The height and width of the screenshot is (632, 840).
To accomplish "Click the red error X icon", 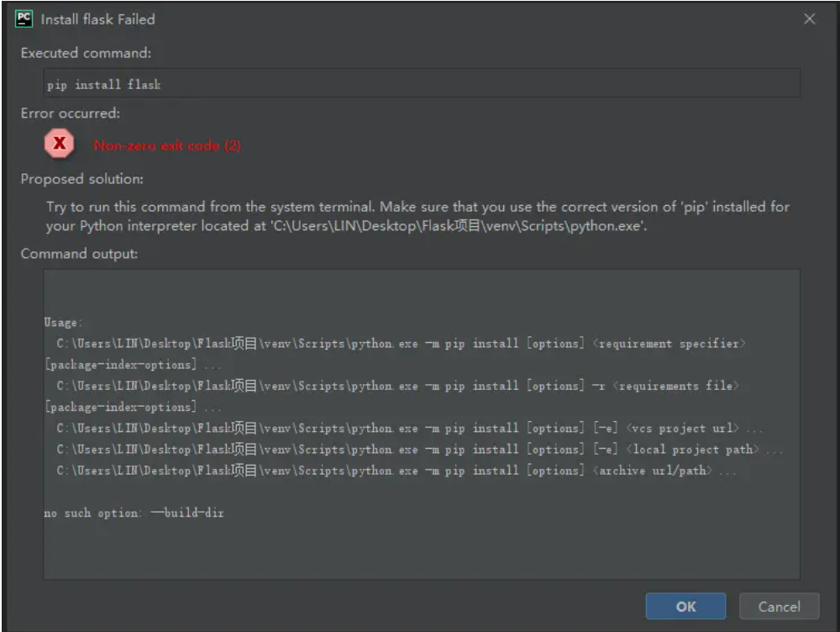I will [60, 145].
